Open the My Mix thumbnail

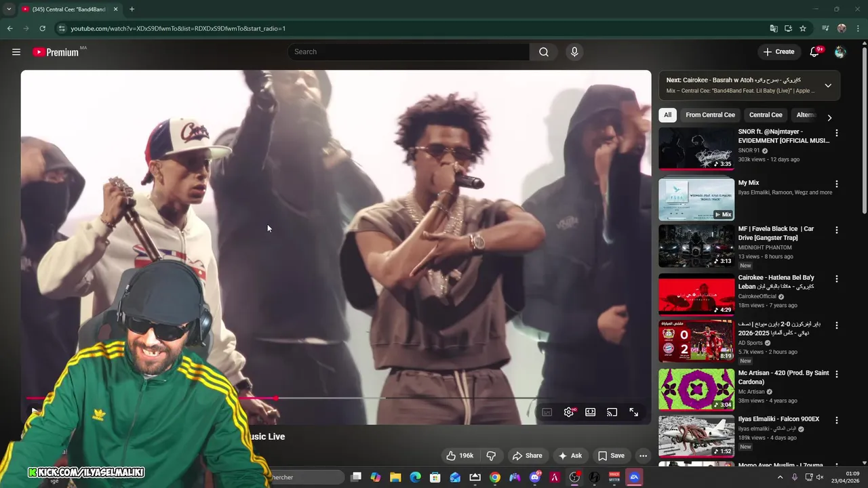pos(696,199)
